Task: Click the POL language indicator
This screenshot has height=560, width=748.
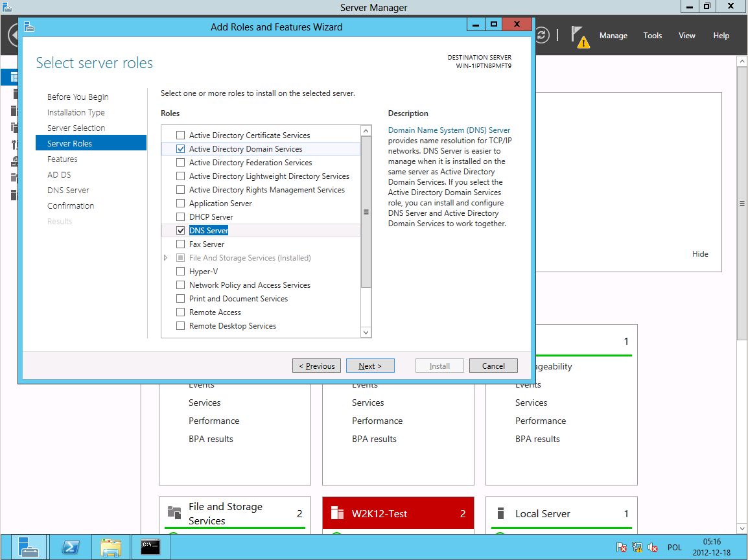Action: tap(674, 547)
